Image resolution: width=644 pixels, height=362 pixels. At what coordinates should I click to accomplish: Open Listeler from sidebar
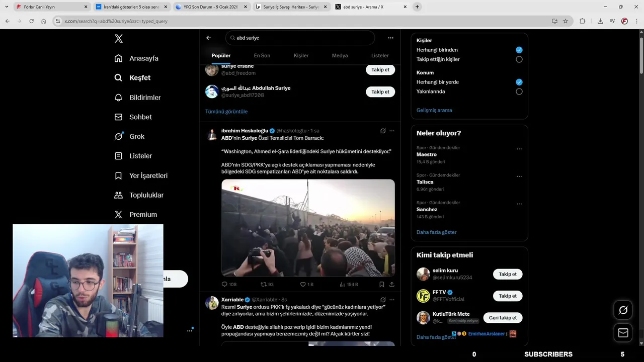133,156
